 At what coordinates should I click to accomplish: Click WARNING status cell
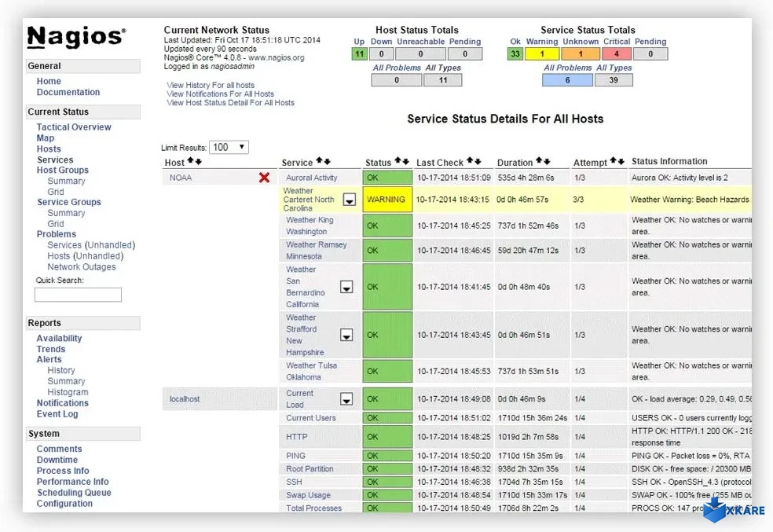[x=387, y=199]
